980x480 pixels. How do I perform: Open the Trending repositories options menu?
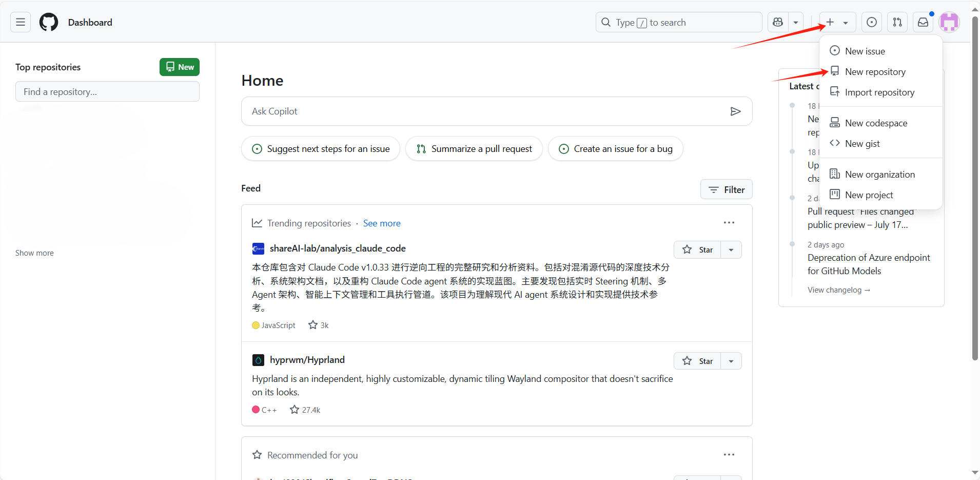coord(729,223)
